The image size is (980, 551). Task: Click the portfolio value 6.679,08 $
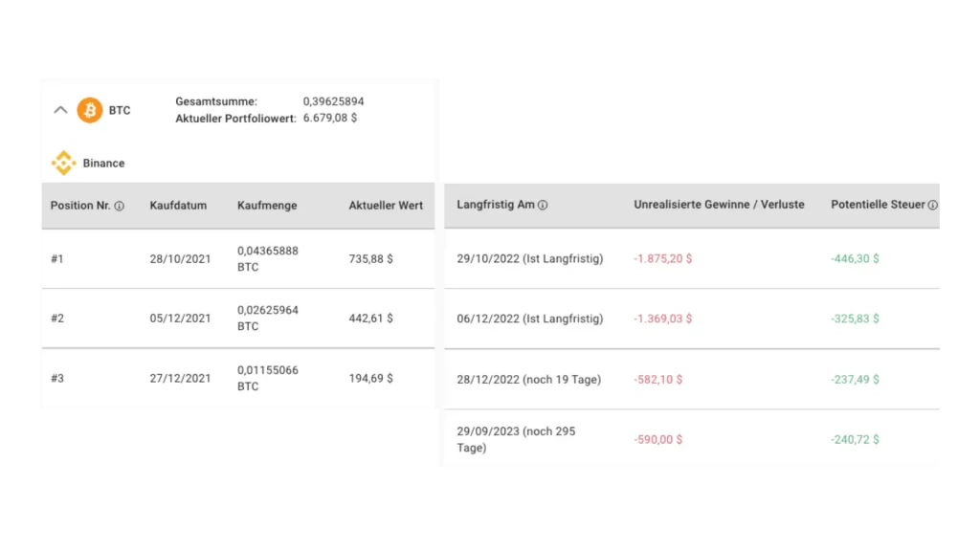point(330,119)
